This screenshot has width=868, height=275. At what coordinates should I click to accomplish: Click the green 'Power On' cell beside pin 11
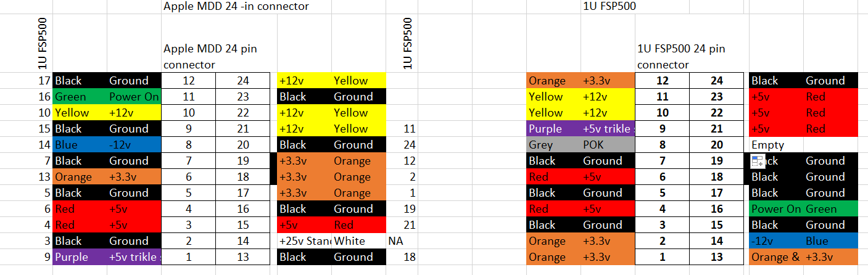tap(134, 97)
